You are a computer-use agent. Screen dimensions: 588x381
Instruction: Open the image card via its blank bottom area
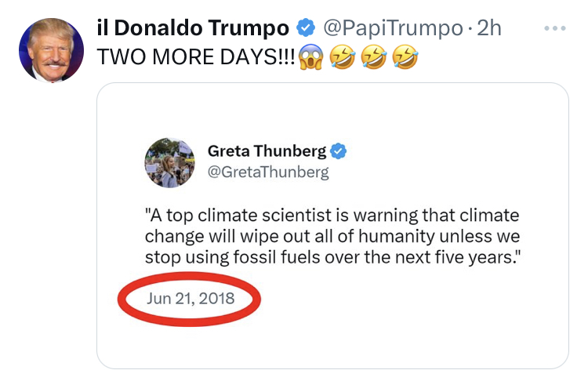point(332,345)
